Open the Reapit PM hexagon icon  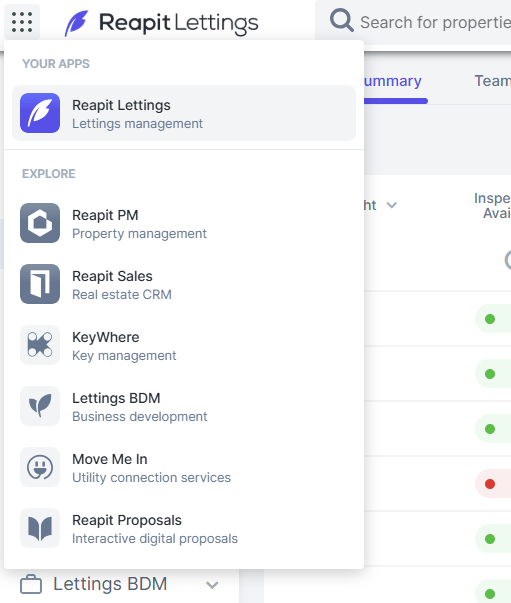click(40, 223)
